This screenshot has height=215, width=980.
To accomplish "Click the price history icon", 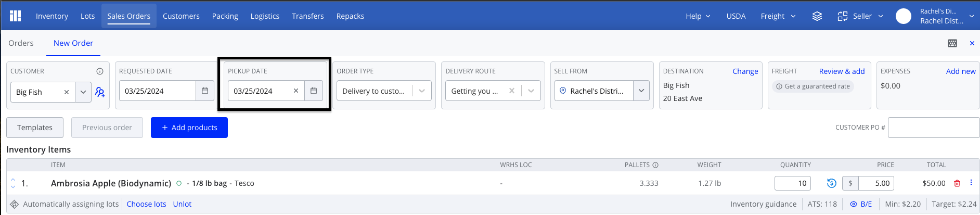I will 831,183.
